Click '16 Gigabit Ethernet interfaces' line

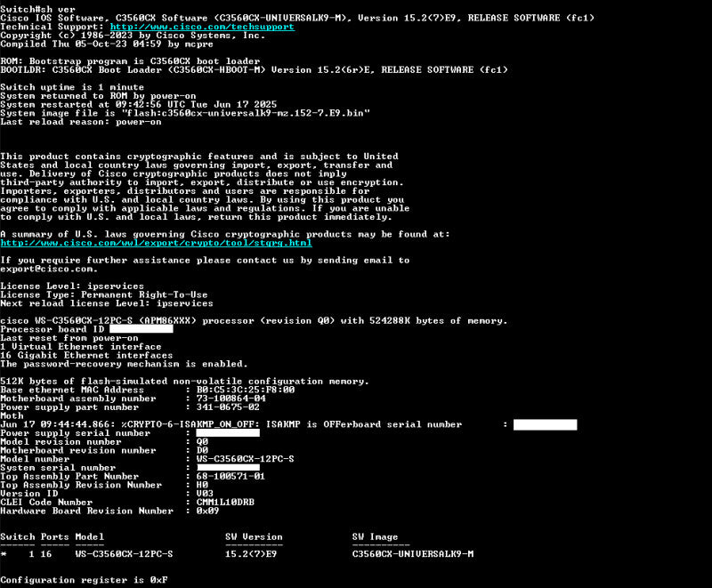click(x=86, y=355)
